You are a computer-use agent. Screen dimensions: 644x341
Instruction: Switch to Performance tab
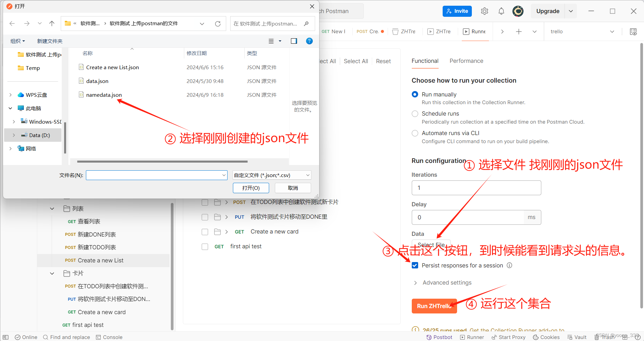[466, 61]
